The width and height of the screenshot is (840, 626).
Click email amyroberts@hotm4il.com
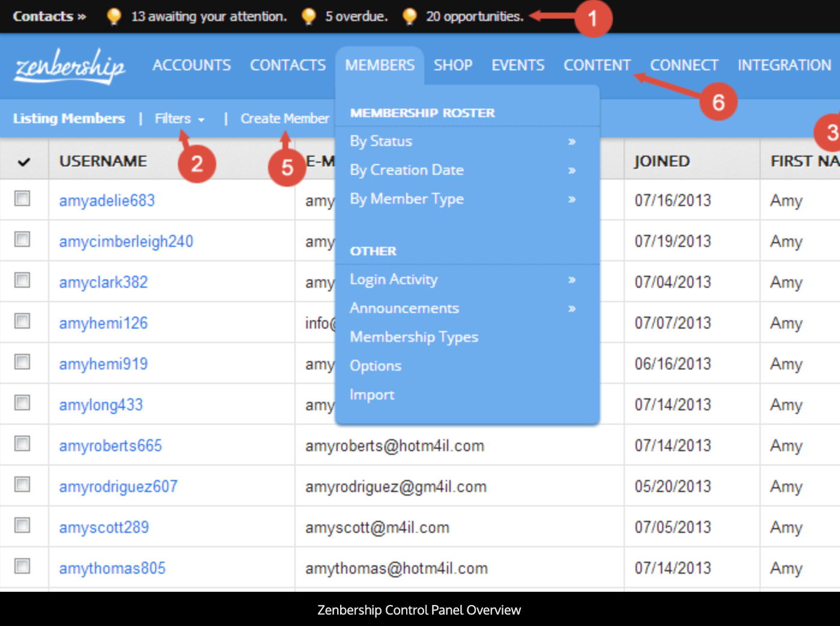[395, 446]
